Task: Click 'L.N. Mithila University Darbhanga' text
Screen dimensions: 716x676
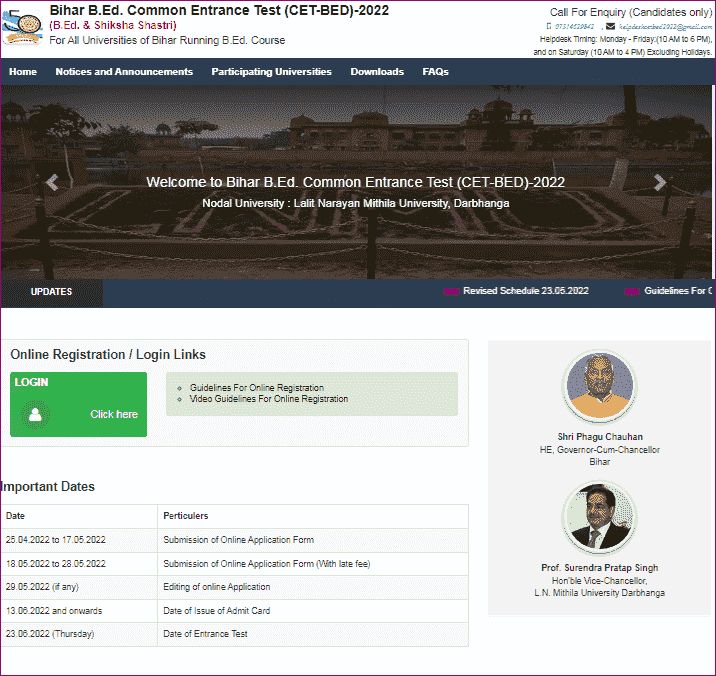Action: [600, 593]
